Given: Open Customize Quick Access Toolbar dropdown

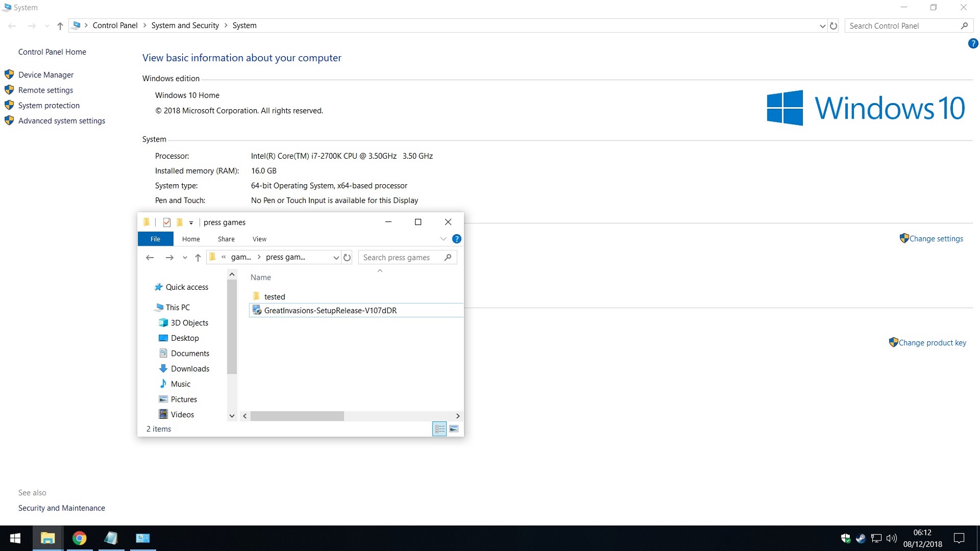Looking at the screenshot, I should coord(191,223).
